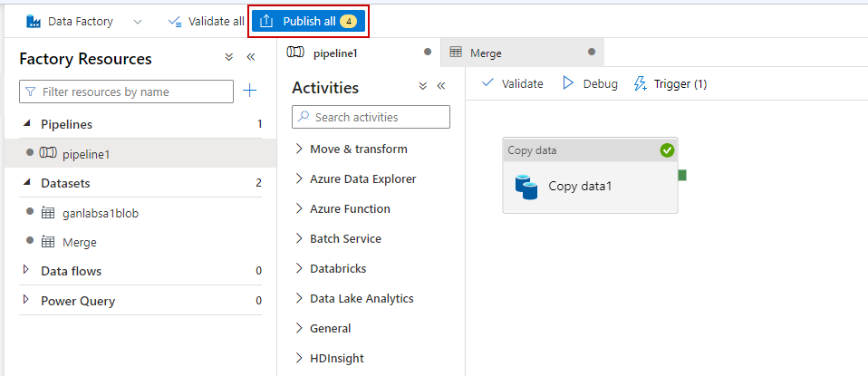Click the plus icon to add resource
Image resolution: width=868 pixels, height=376 pixels.
[x=250, y=91]
